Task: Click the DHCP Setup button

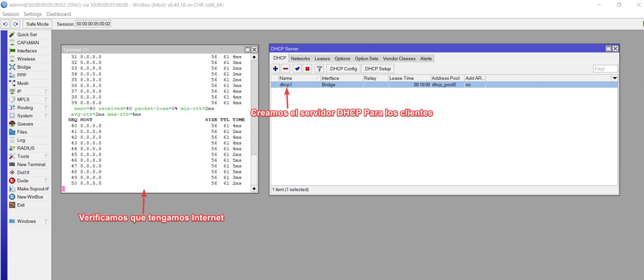Action: click(378, 69)
